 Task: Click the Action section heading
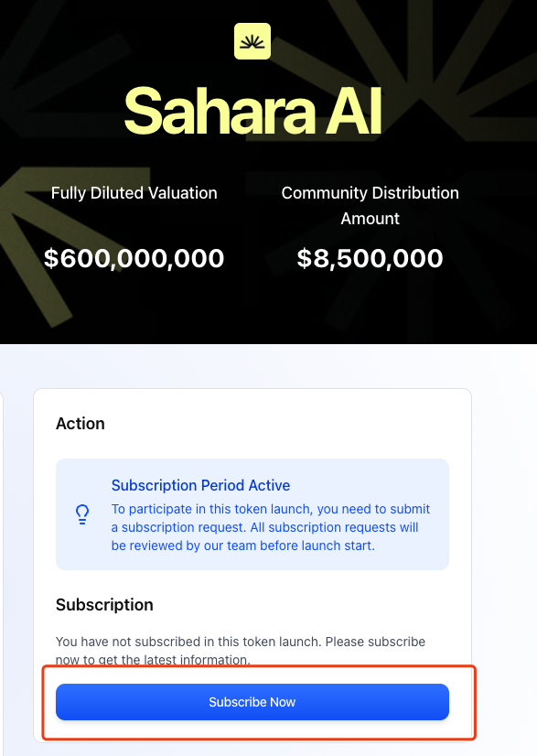[x=80, y=424]
